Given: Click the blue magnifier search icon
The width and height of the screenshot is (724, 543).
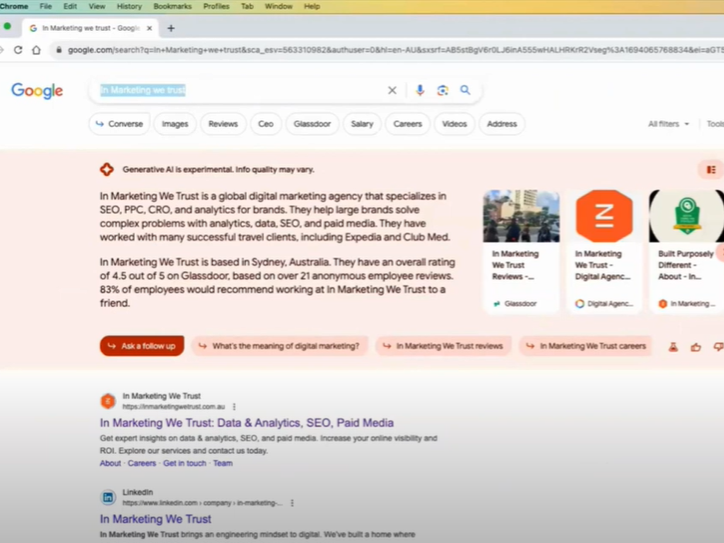Looking at the screenshot, I should coord(465,90).
